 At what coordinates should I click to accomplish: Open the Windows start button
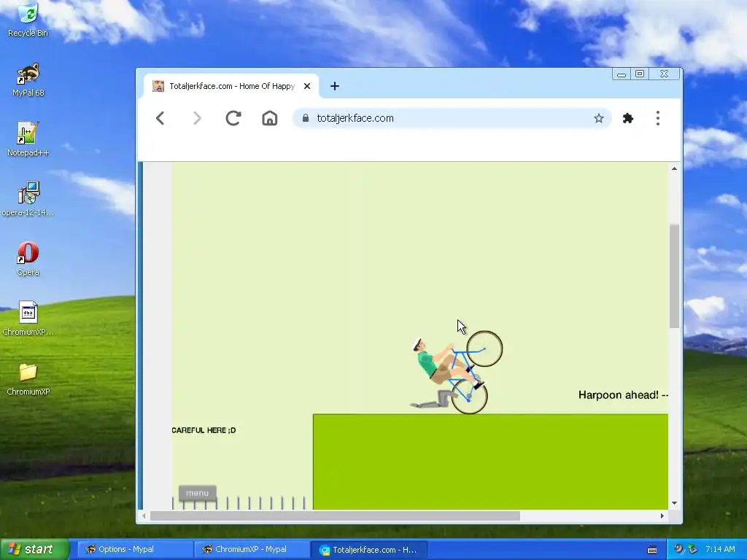click(x=34, y=549)
